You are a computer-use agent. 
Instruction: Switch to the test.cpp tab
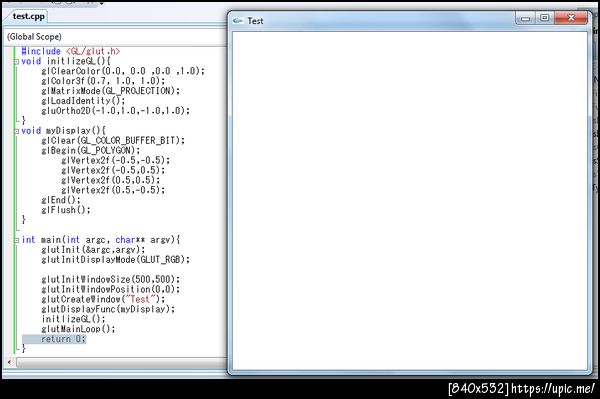pos(28,16)
